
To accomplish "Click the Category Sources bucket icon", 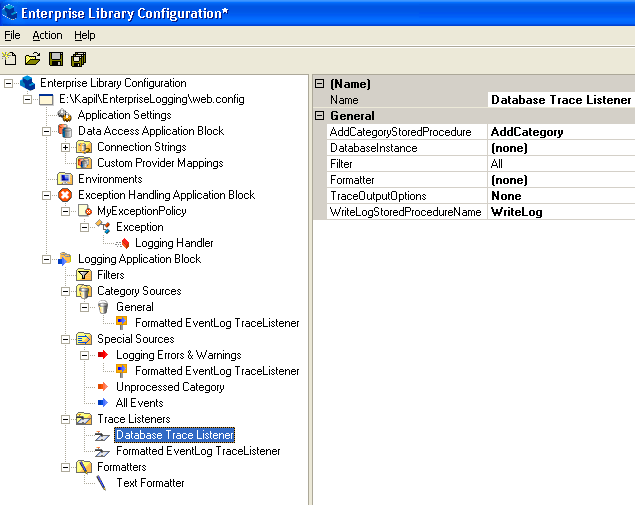I will click(x=84, y=291).
